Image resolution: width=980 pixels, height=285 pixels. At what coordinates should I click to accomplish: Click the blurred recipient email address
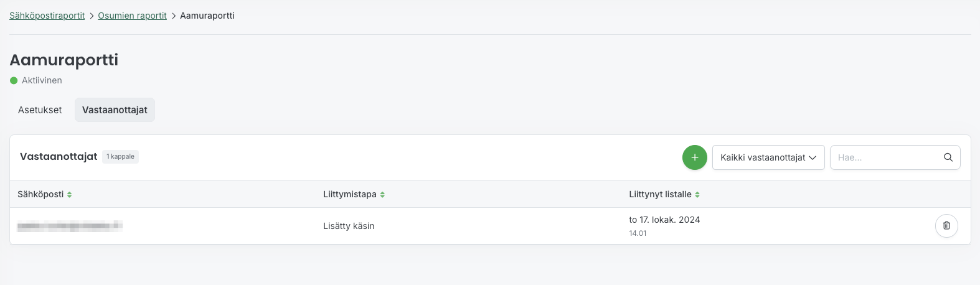click(x=70, y=226)
